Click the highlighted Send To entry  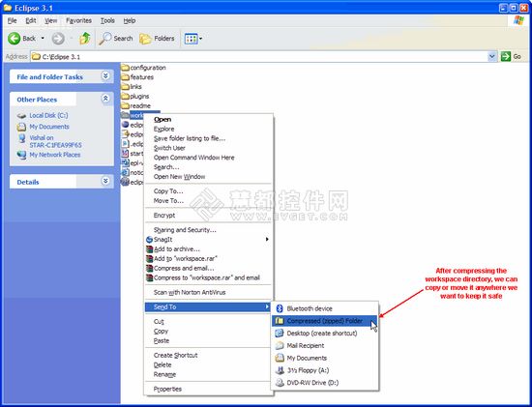coord(208,307)
